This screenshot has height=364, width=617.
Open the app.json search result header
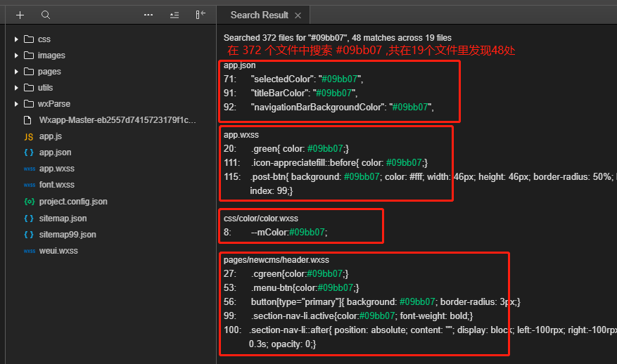click(x=240, y=65)
